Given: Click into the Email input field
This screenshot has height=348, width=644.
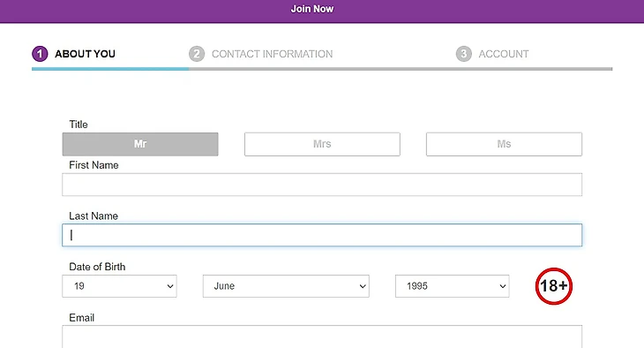Looking at the screenshot, I should (322, 337).
